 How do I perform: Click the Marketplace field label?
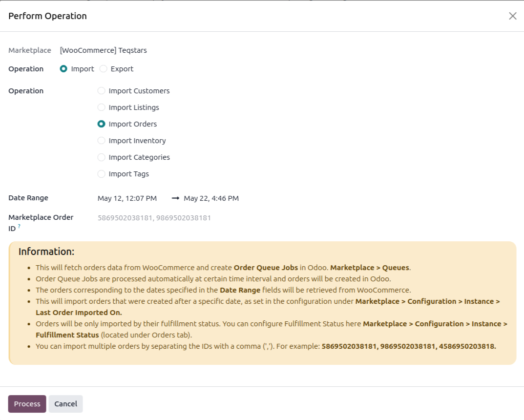(x=30, y=50)
